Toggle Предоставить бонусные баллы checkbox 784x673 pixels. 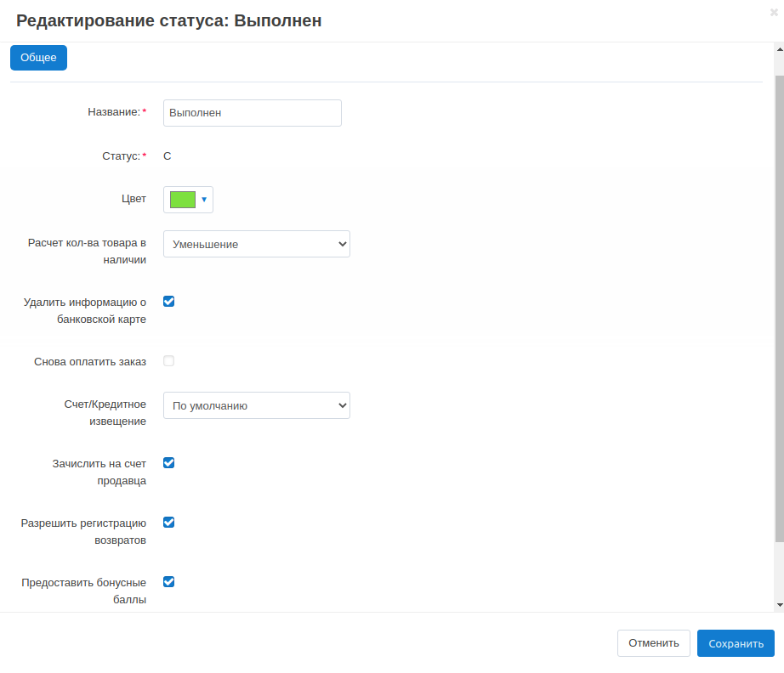[x=168, y=581]
